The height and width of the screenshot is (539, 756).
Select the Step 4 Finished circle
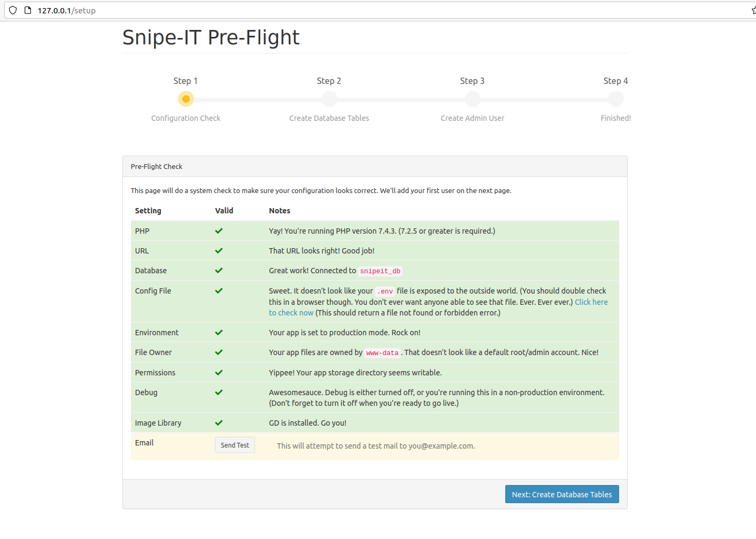(616, 99)
